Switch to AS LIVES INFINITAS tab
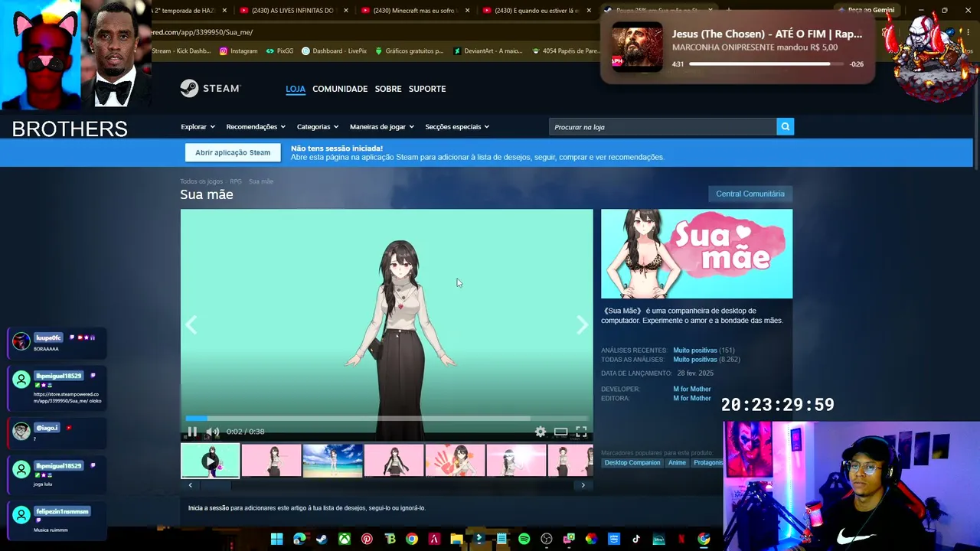 [293, 11]
